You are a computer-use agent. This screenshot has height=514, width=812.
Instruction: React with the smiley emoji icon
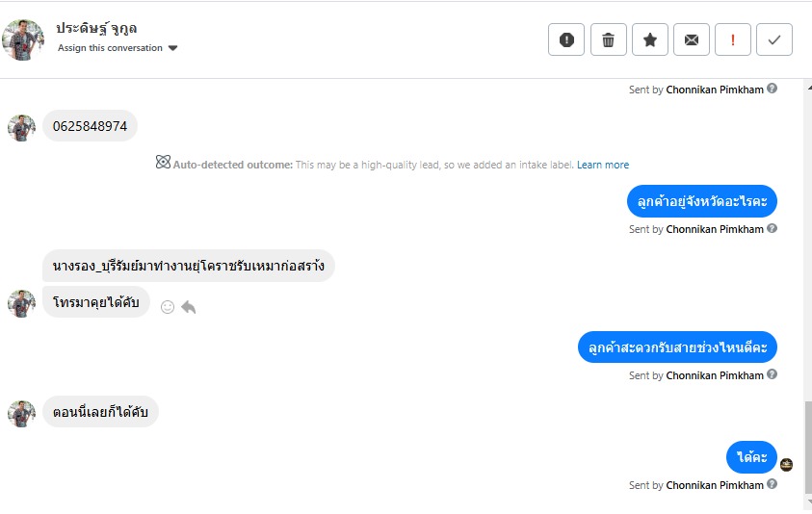click(168, 307)
